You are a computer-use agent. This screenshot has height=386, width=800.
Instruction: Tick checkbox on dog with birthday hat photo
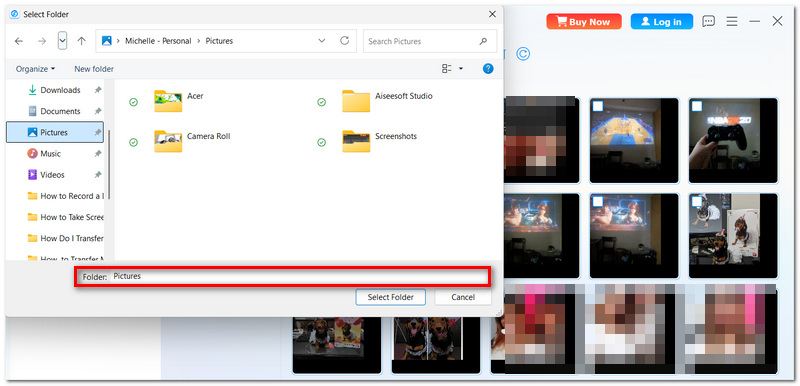[697, 201]
